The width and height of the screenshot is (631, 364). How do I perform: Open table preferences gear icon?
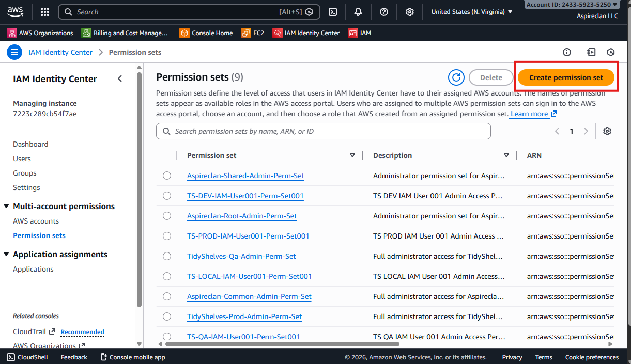point(607,131)
